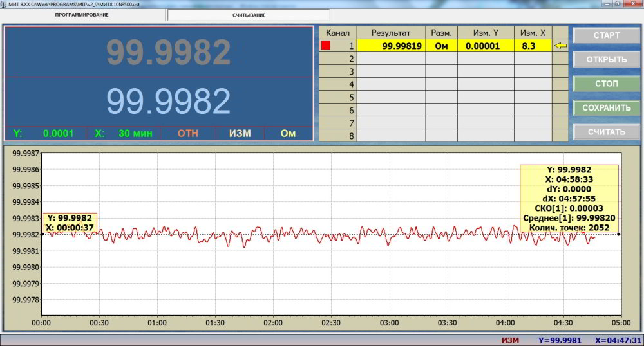Click the green Ом unit label

point(288,134)
